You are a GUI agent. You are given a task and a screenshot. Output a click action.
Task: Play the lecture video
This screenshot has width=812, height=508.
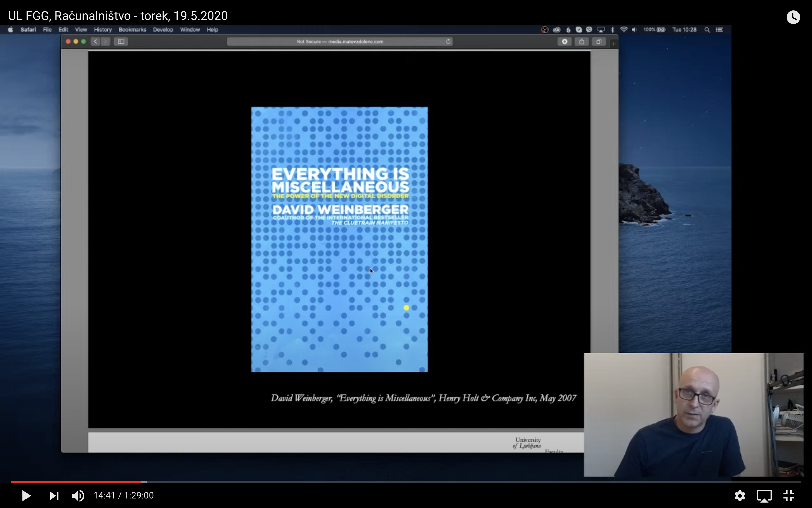click(x=26, y=496)
